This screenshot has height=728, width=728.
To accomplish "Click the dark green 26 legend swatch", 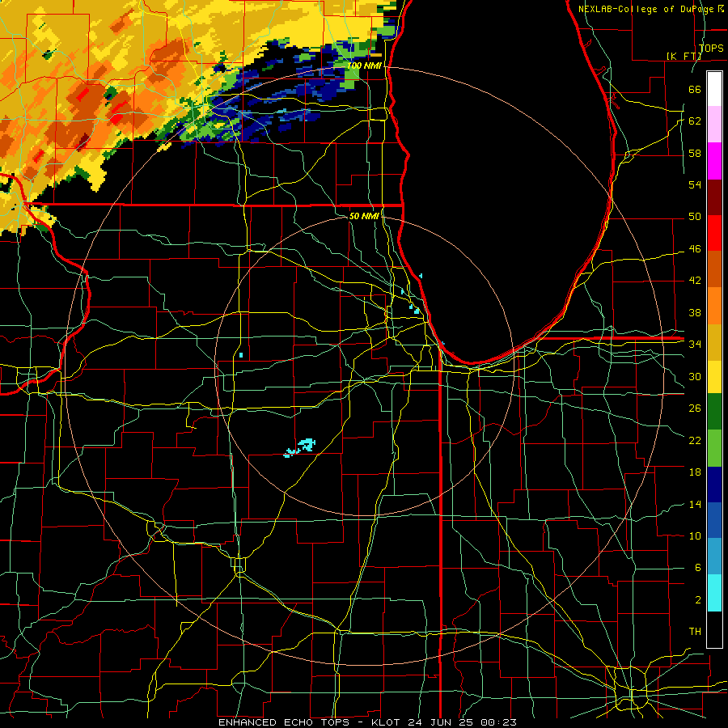I will click(x=714, y=413).
